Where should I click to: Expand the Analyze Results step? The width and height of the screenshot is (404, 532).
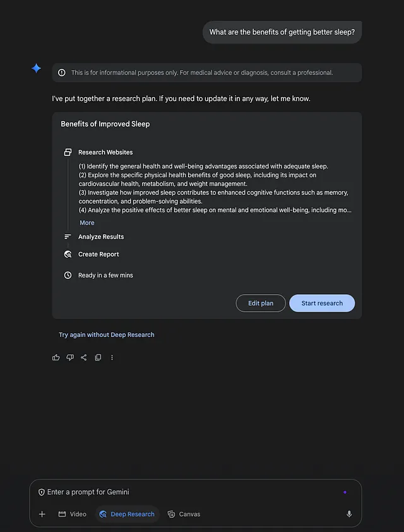pyautogui.click(x=101, y=237)
